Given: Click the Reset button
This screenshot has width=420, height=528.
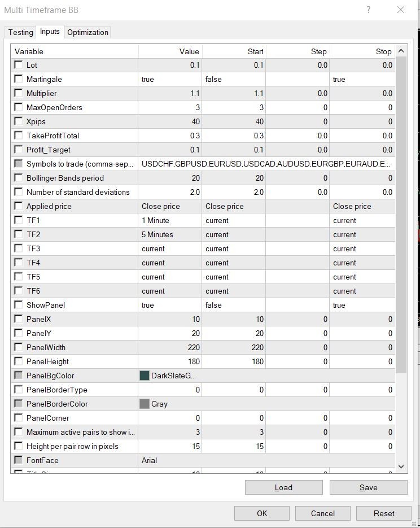Looking at the screenshot, I should coord(384,513).
